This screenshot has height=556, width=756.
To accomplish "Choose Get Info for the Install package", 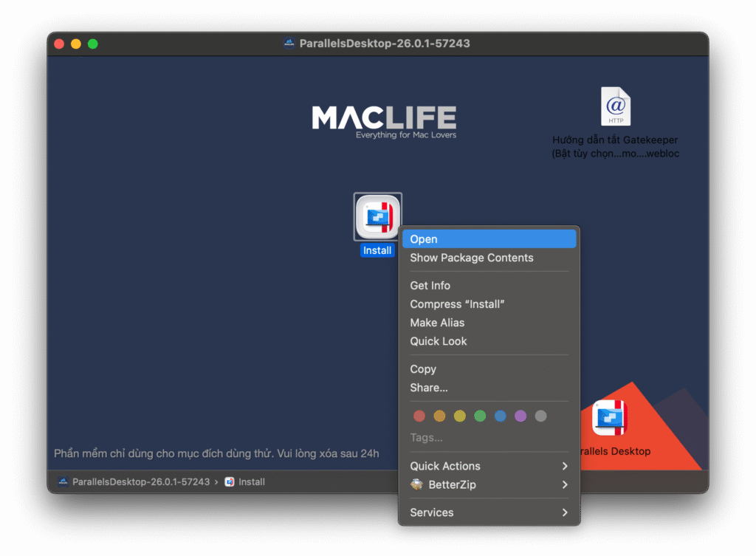I will (430, 285).
